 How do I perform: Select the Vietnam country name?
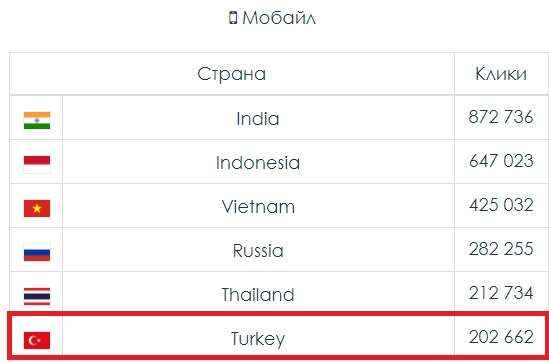pos(258,207)
